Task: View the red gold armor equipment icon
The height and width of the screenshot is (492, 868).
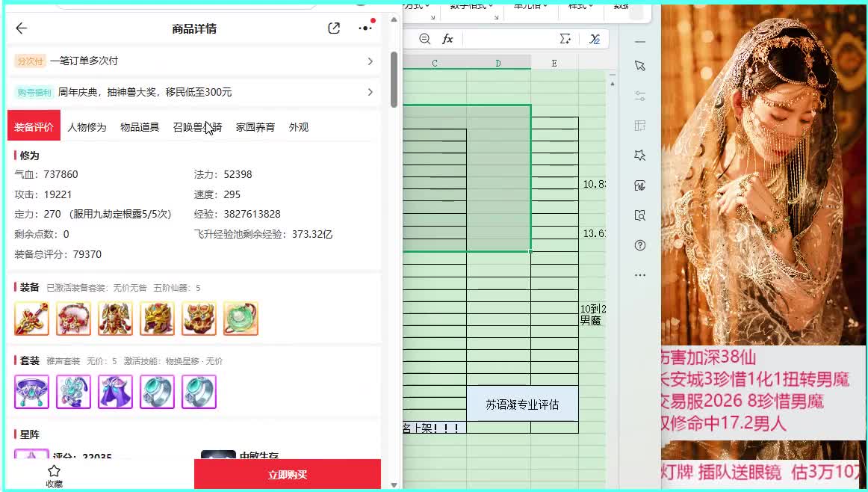Action: [115, 319]
